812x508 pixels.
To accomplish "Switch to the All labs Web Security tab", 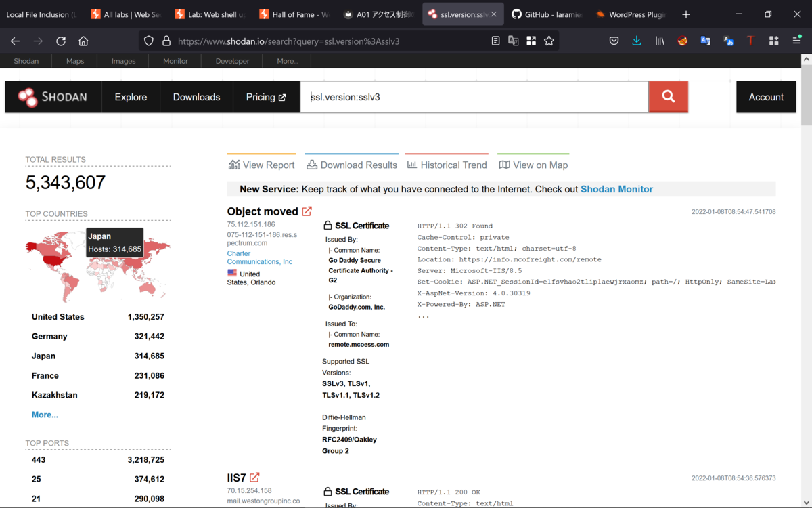I will (126, 14).
